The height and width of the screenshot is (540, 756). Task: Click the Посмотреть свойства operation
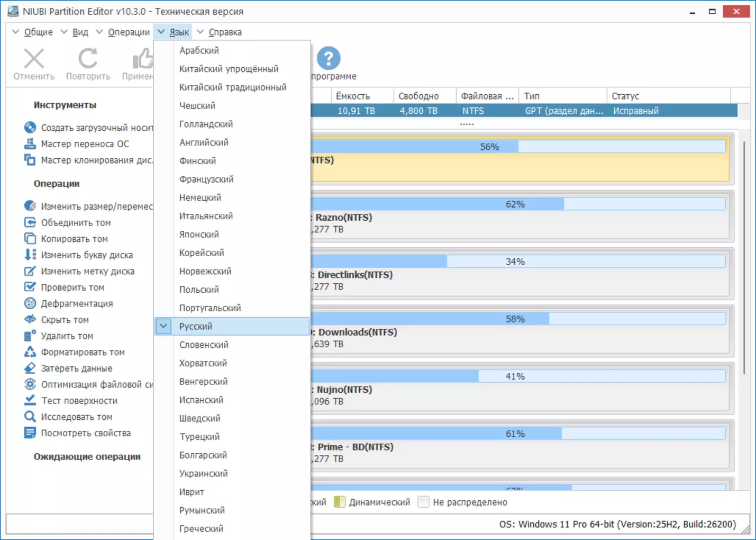(86, 433)
